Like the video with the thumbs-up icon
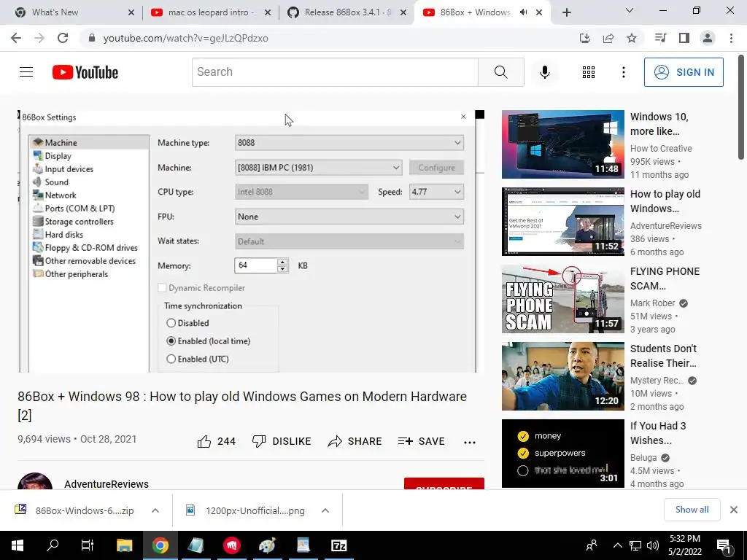Viewport: 747px width, 560px height. click(x=204, y=441)
